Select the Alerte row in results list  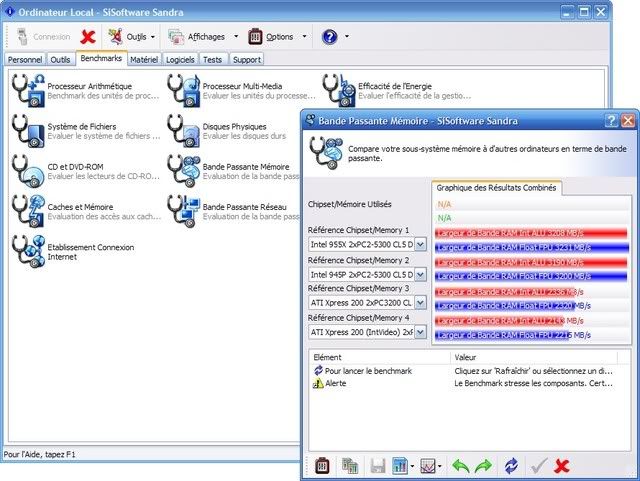[x=464, y=383]
